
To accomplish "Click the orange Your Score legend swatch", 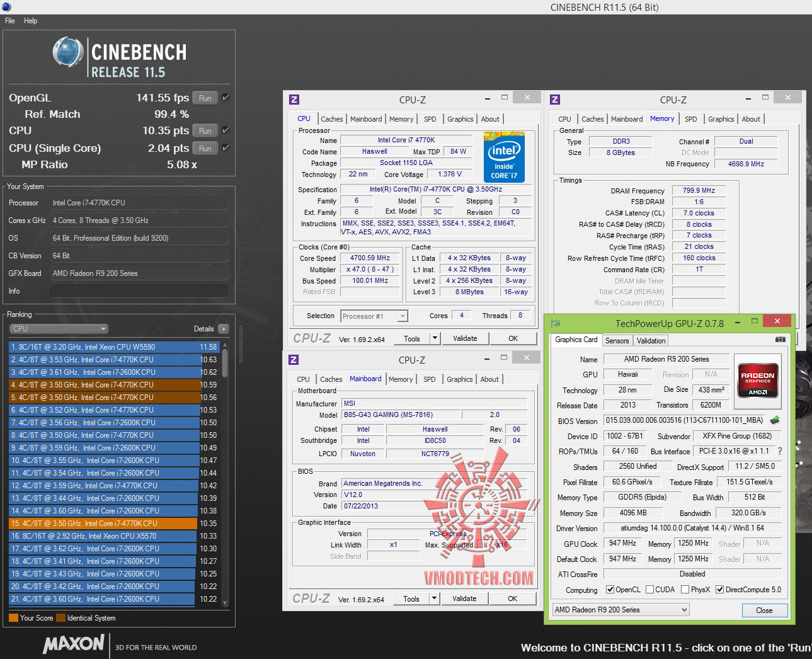I will 13,618.
